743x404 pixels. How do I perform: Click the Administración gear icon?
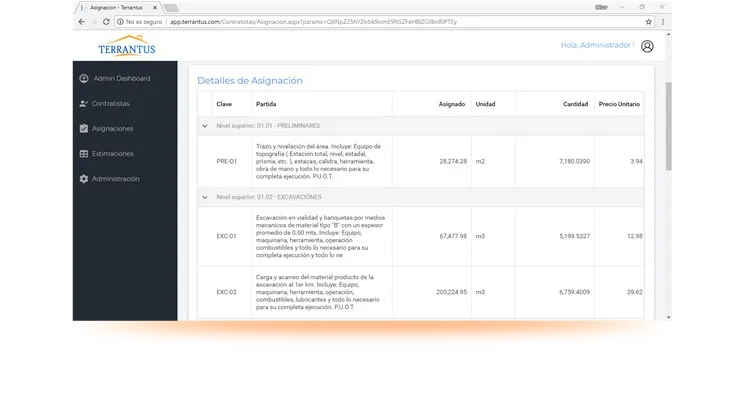pos(84,179)
